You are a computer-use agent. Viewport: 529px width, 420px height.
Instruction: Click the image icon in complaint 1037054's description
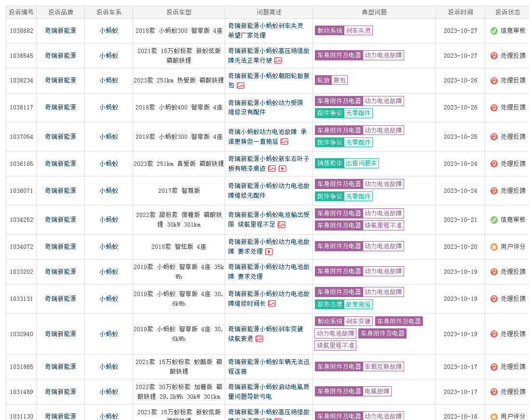click(285, 142)
